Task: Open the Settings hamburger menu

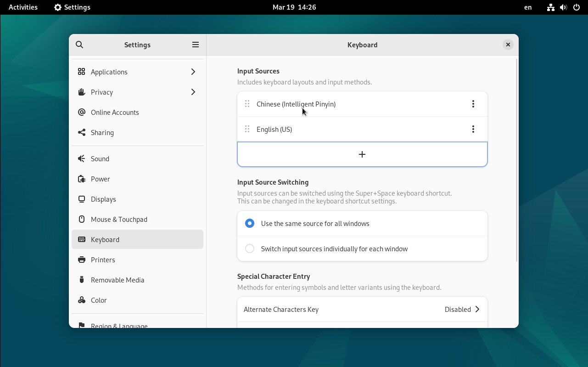Action: coord(196,45)
